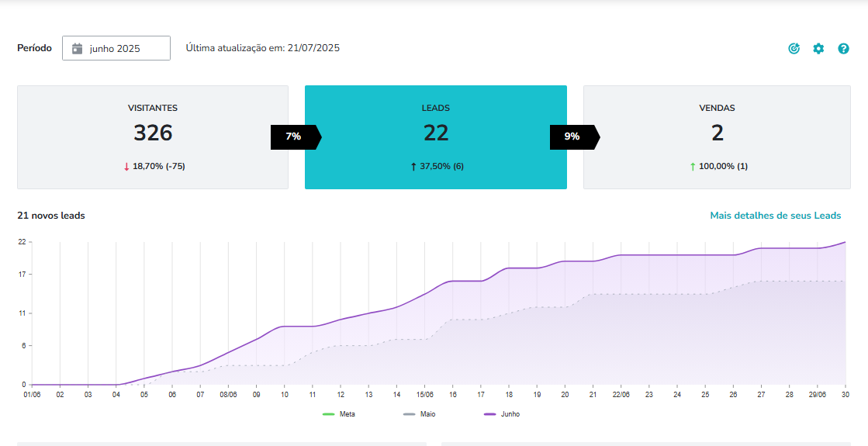
Task: Click the help question mark icon
Action: pyautogui.click(x=843, y=49)
